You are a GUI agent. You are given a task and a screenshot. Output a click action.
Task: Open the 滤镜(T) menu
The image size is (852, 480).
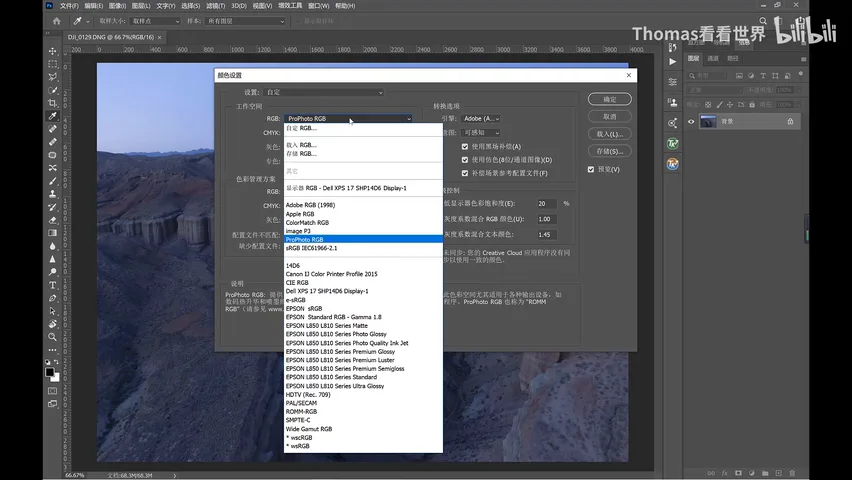[x=216, y=6]
